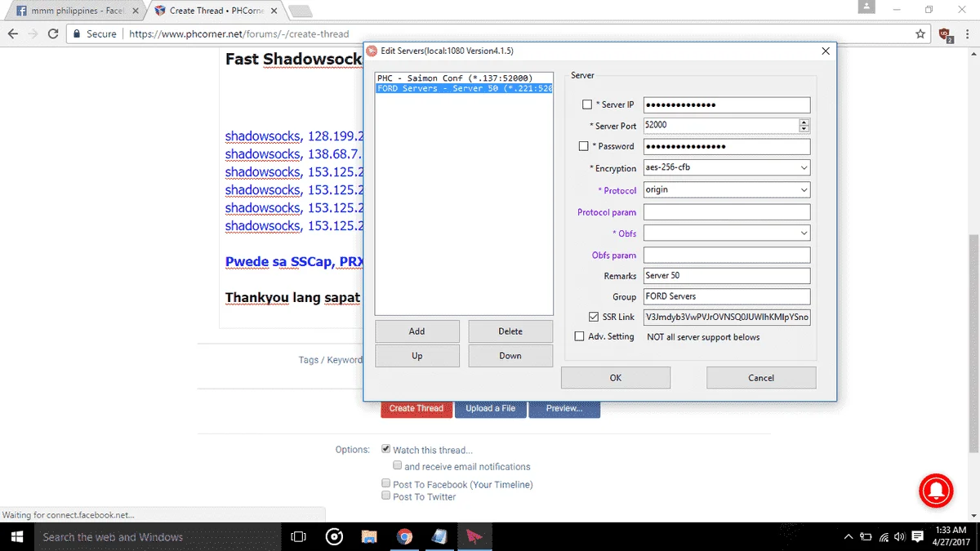Click the masked Server IP field
Image resolution: width=980 pixels, height=551 pixels.
727,104
